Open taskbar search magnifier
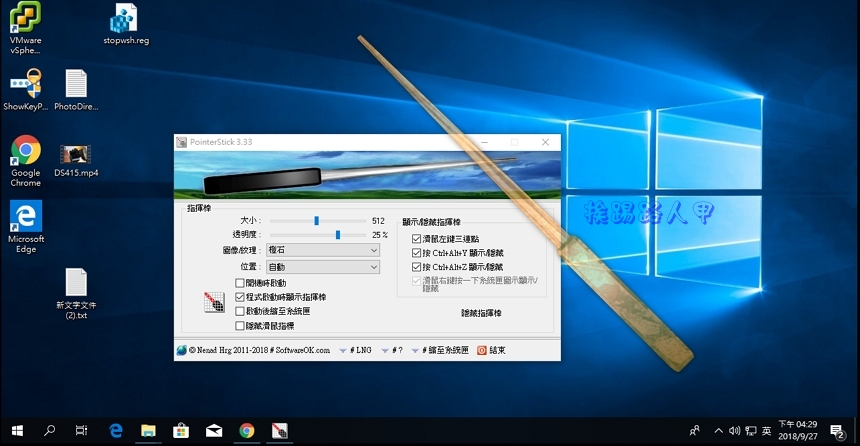Image resolution: width=860 pixels, height=446 pixels. click(x=49, y=431)
